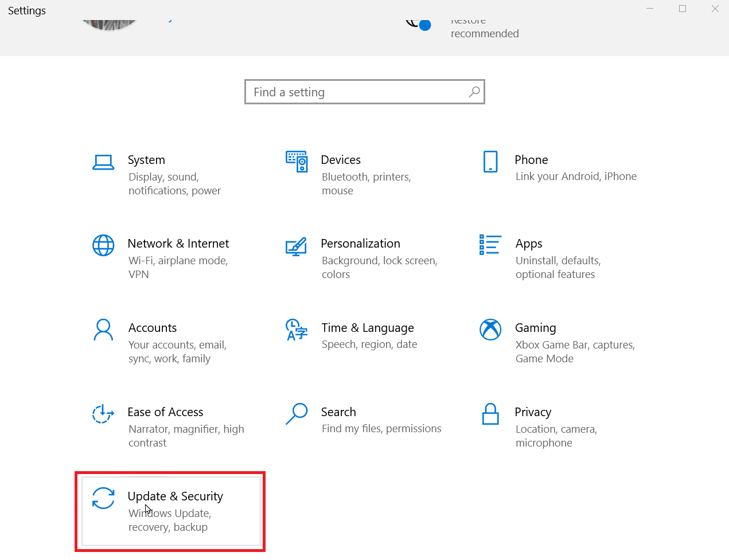
Task: Click the Accounts person icon
Action: pyautogui.click(x=103, y=330)
